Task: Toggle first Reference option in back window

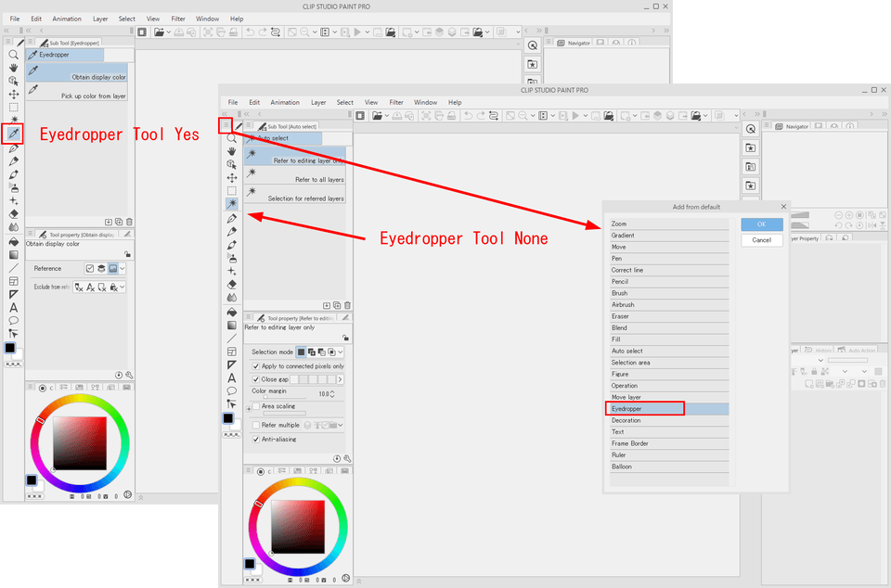Action: tap(90, 268)
